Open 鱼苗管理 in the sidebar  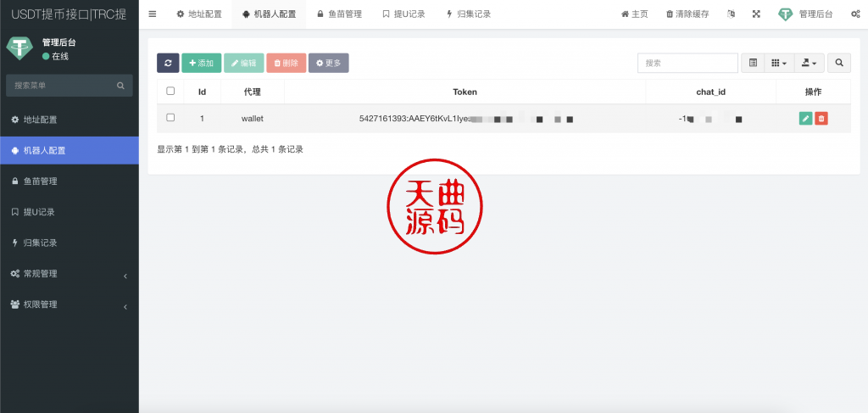[70, 181]
